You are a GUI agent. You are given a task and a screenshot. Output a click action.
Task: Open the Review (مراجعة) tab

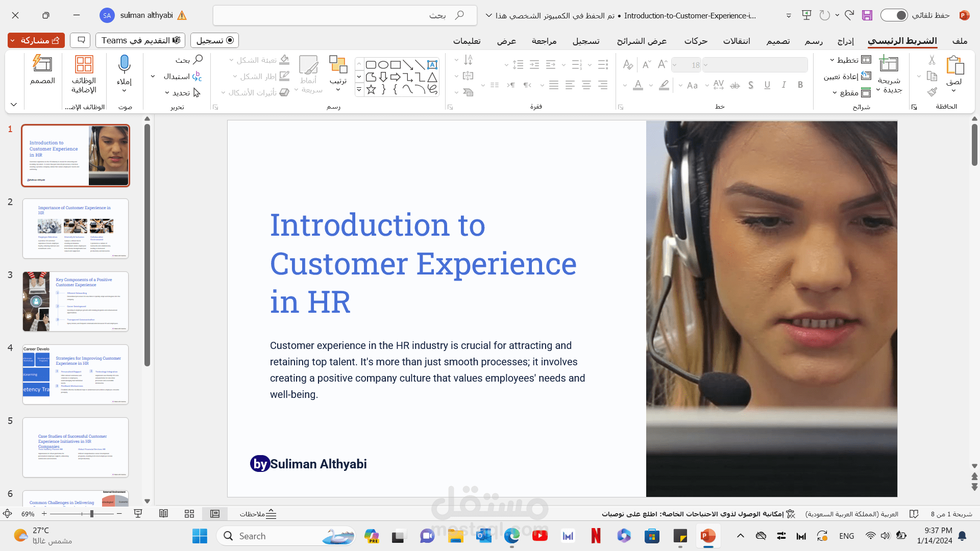click(x=544, y=41)
